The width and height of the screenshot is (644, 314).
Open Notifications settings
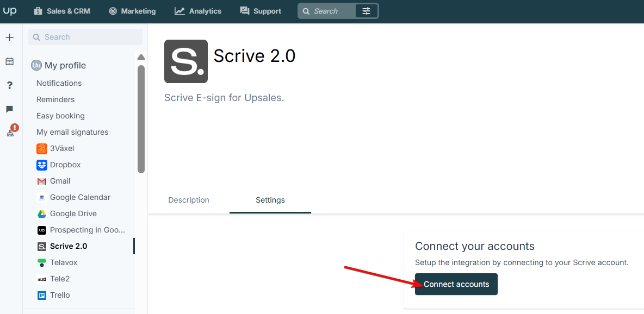(59, 83)
